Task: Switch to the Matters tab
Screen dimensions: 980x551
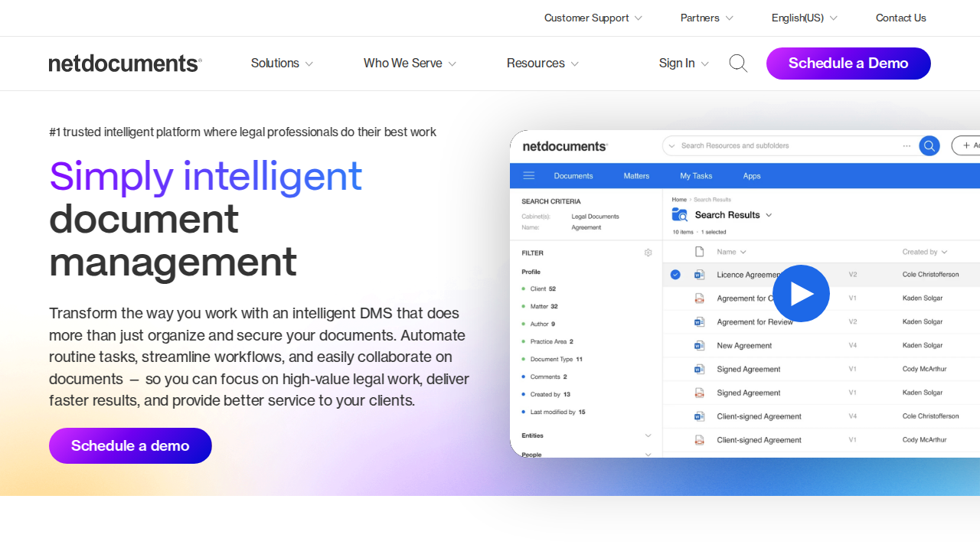Action: tap(636, 176)
